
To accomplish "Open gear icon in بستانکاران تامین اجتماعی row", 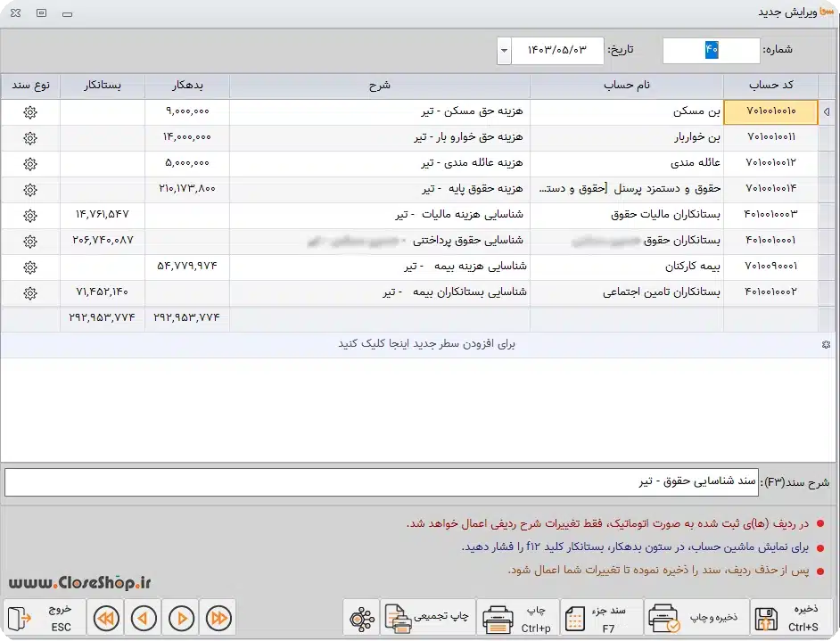I will coord(30,293).
